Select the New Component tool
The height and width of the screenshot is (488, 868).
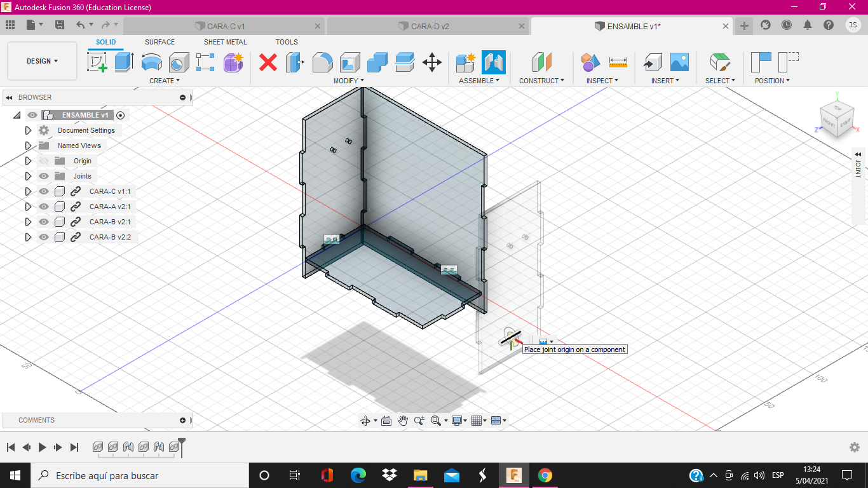point(466,62)
